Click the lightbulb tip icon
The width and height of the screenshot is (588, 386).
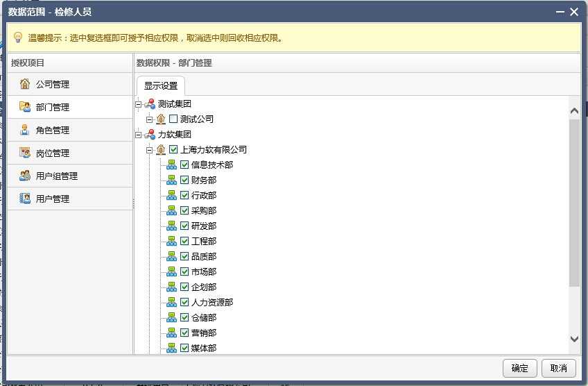point(18,37)
